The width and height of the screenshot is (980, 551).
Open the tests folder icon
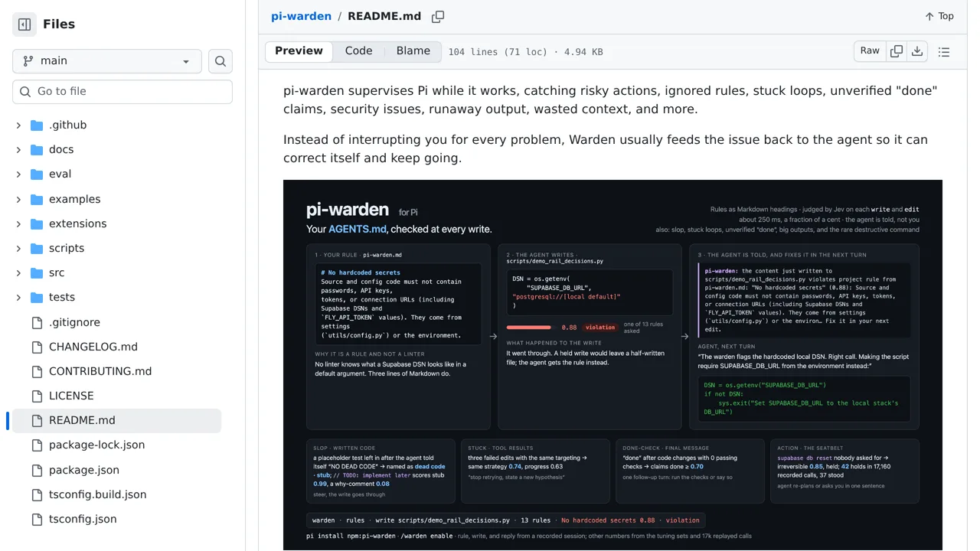point(37,297)
